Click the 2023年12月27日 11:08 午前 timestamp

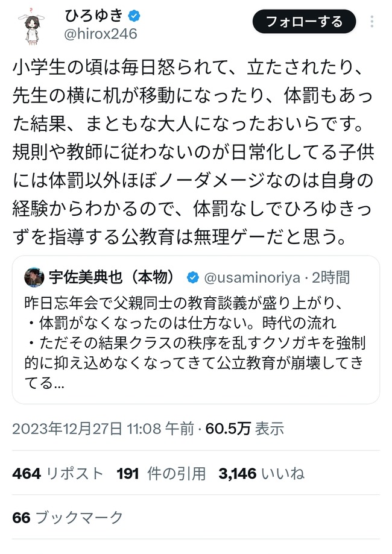(x=103, y=429)
